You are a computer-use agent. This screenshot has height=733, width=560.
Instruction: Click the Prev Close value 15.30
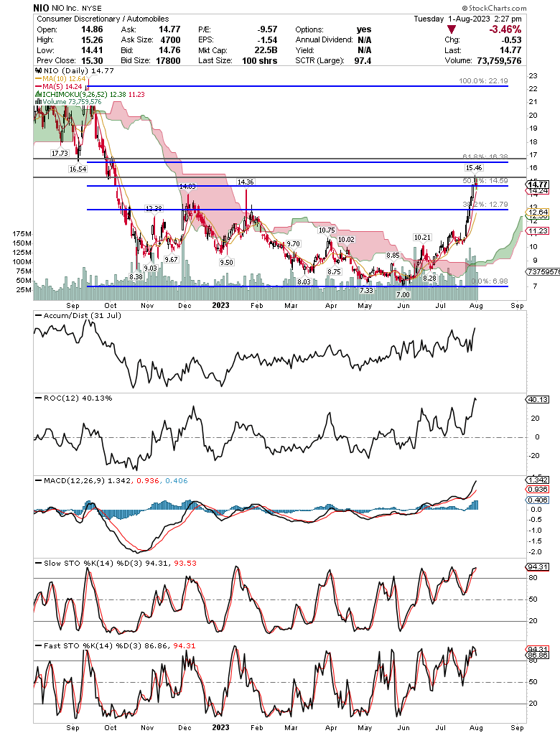(x=92, y=60)
